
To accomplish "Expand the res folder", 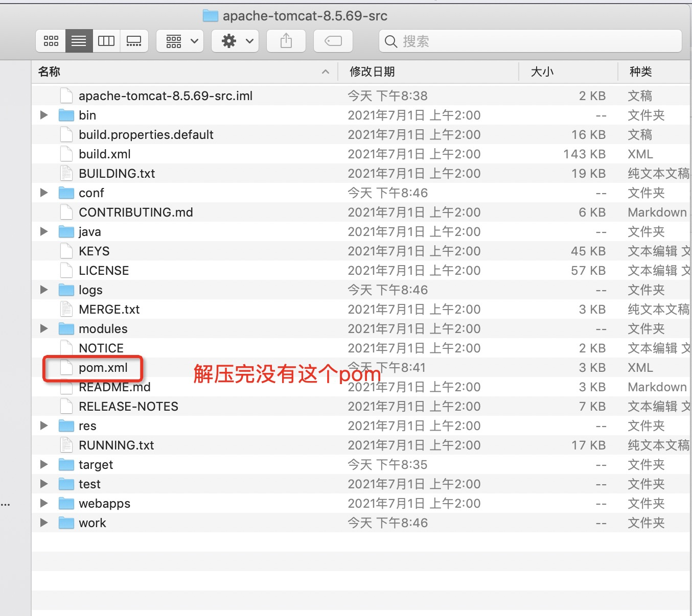I will (x=44, y=425).
